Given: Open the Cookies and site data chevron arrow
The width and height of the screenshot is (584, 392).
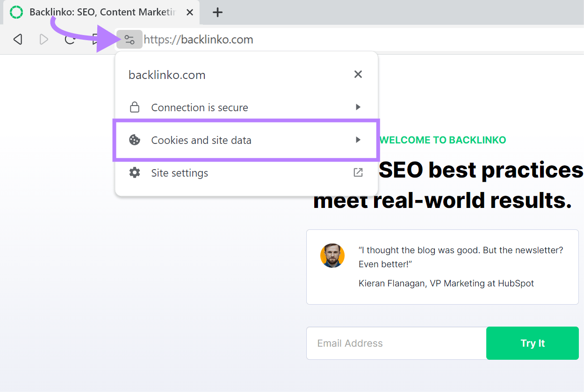Looking at the screenshot, I should pos(358,140).
